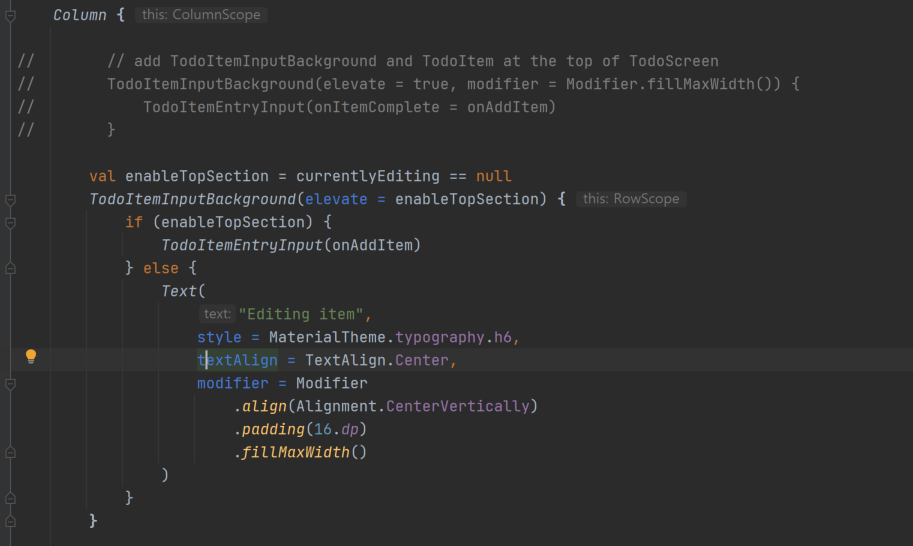Click the '16' padding value
The height and width of the screenshot is (546, 913).
click(x=323, y=429)
